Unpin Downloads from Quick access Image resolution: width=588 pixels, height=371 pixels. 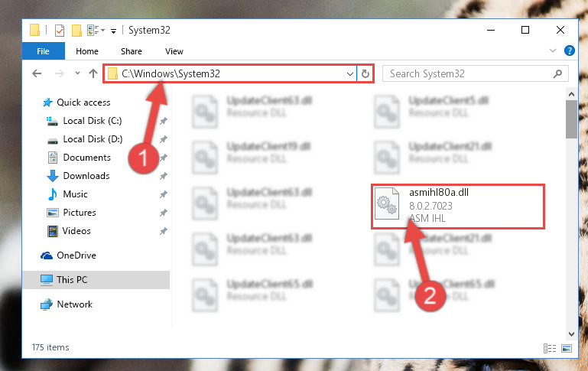(164, 176)
